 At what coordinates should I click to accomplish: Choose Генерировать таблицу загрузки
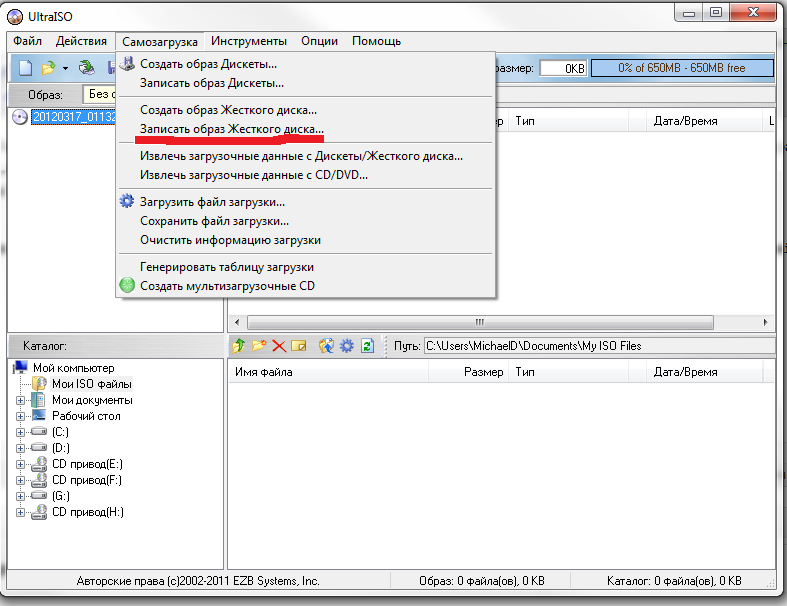click(306, 267)
